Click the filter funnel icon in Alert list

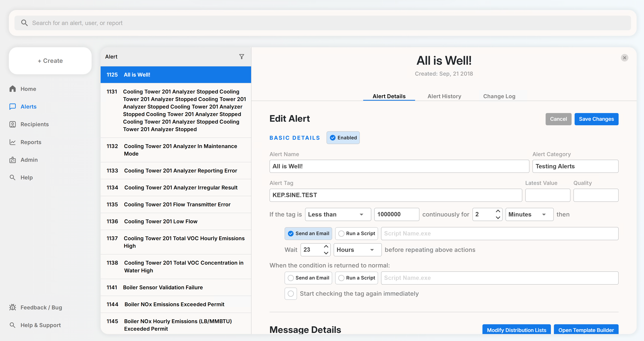[x=241, y=57]
